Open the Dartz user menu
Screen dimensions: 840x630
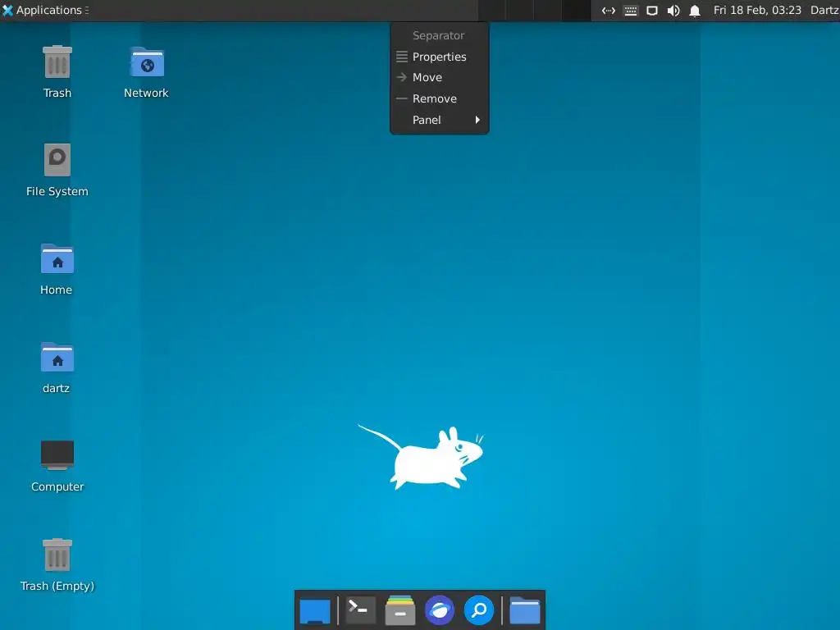(x=824, y=10)
